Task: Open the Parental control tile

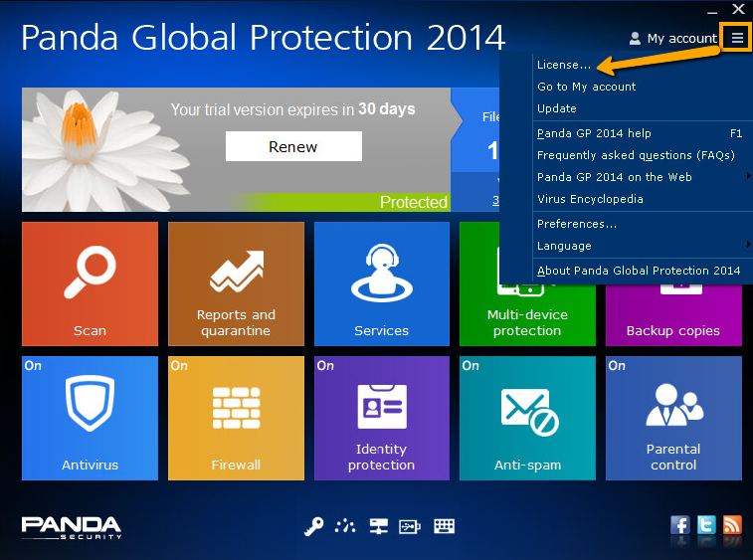Action: [x=673, y=418]
